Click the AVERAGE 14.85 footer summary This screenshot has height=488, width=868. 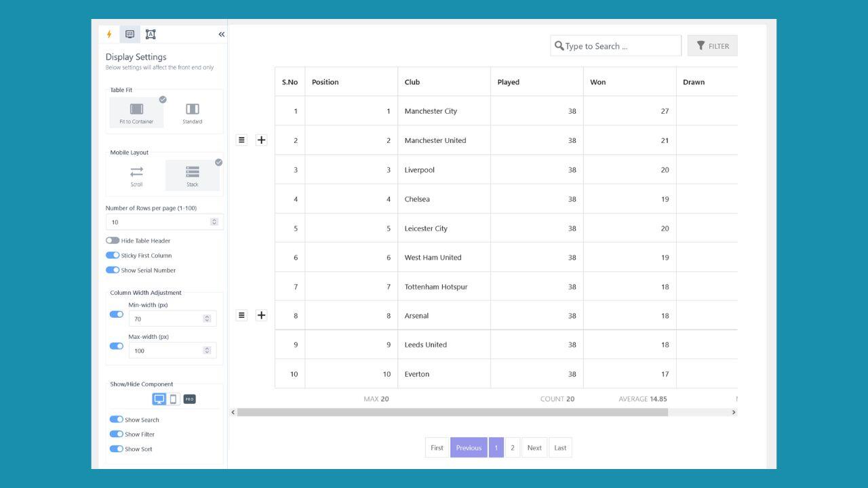pyautogui.click(x=642, y=399)
